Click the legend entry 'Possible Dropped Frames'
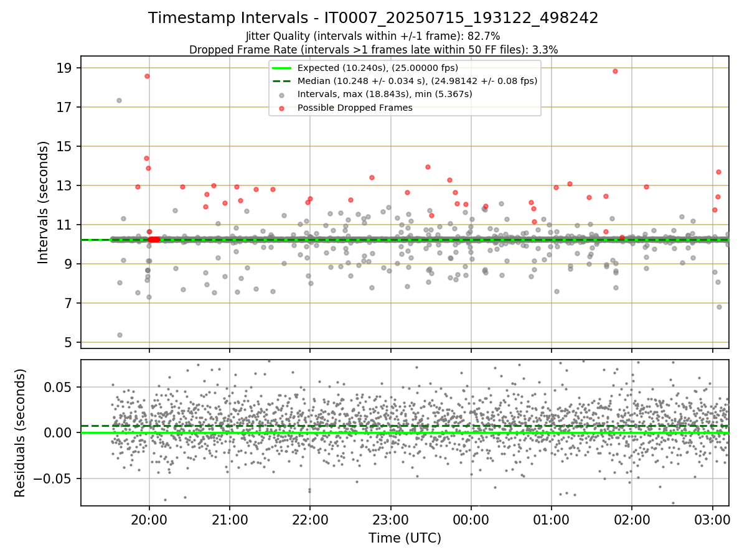Viewport: 747px width, 560px height. tap(355, 108)
